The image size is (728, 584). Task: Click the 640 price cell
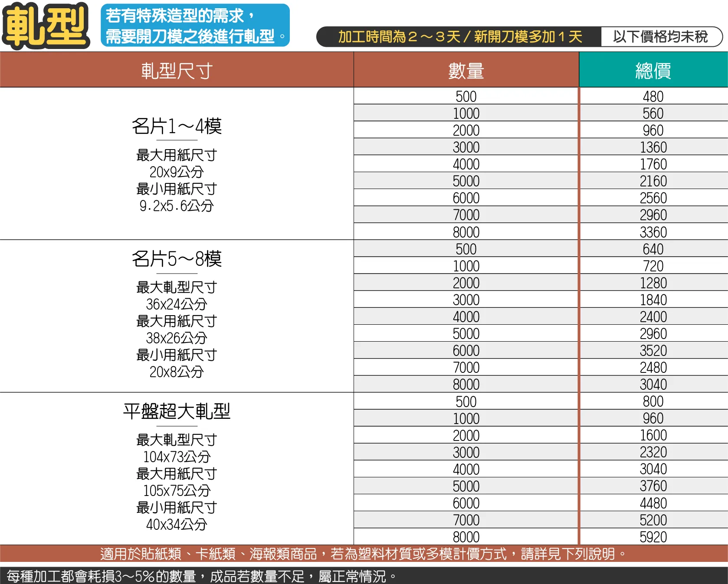pyautogui.click(x=653, y=249)
